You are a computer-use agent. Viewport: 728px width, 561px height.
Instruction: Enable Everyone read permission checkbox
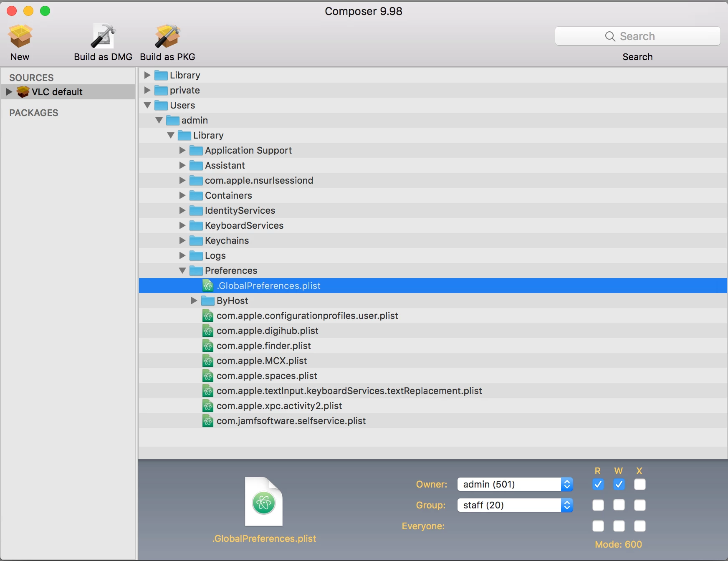598,526
